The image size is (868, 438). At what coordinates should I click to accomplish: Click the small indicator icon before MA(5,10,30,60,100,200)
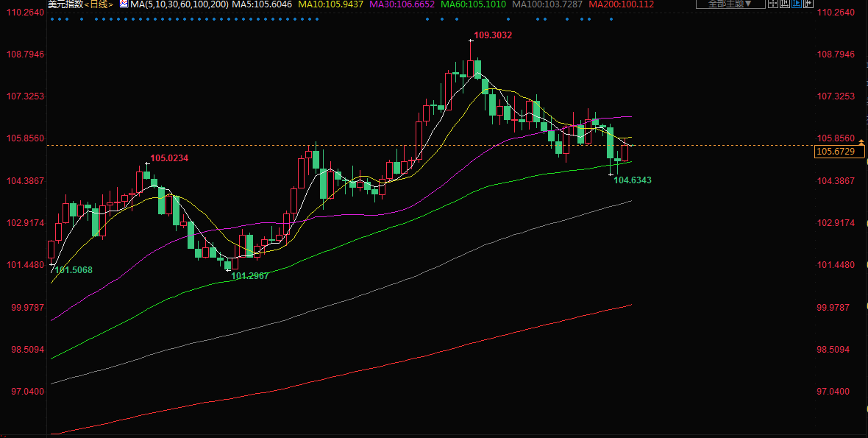pos(124,4)
